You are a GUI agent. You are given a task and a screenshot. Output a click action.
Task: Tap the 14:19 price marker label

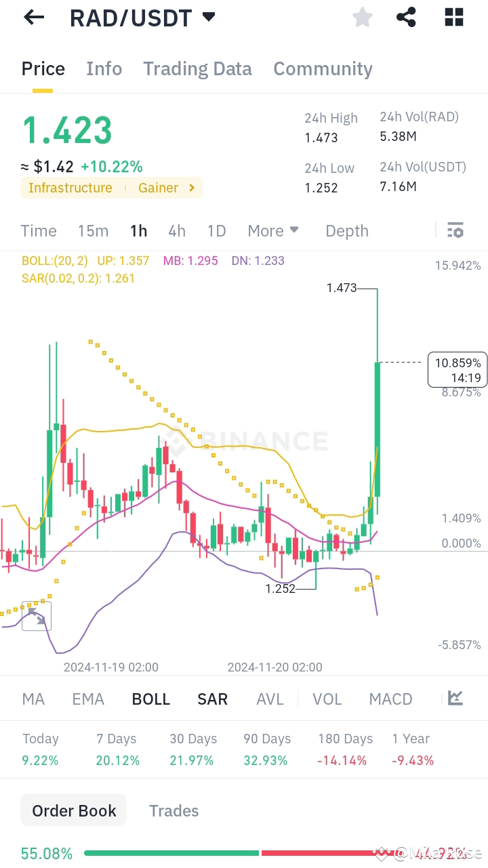[x=458, y=370]
